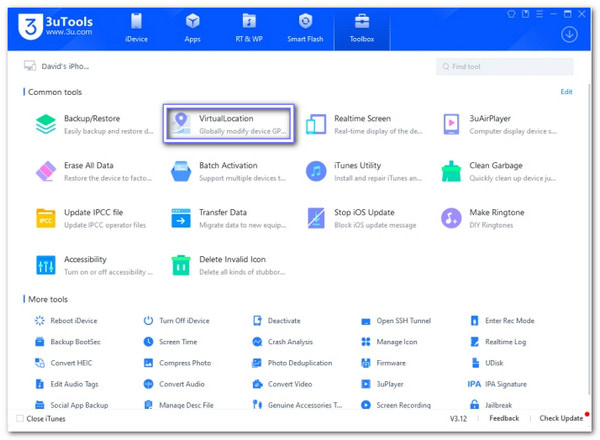
Task: Open Update IPCC file icon
Action: pos(46,218)
